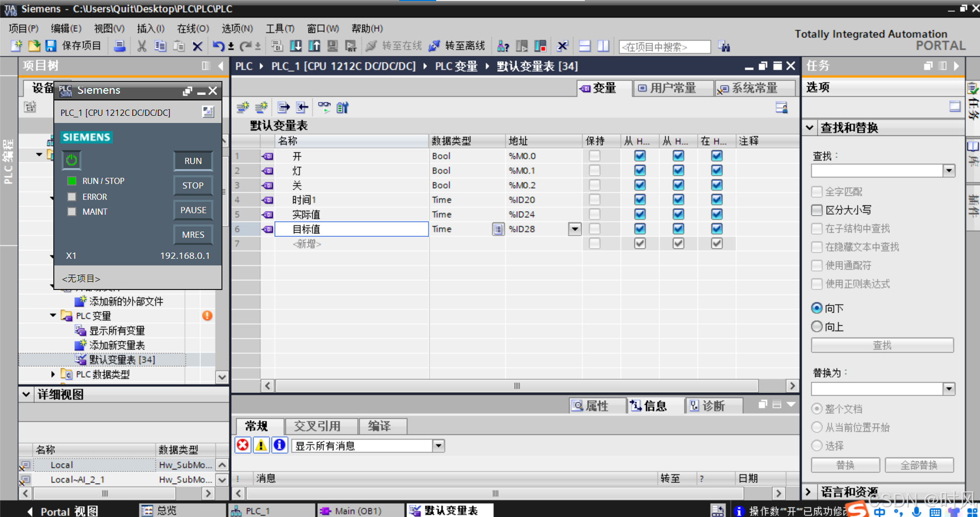Switch to the 系统常量 tab
Screen dimensions: 980x517
pos(754,88)
